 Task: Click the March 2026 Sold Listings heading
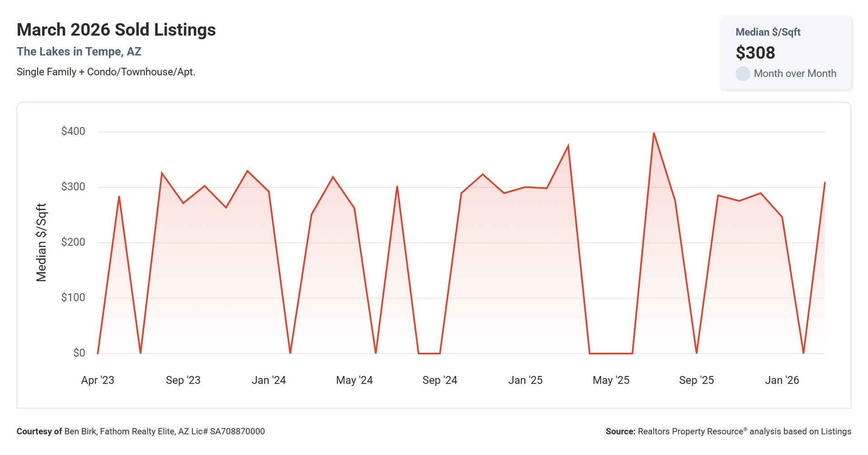(116, 30)
